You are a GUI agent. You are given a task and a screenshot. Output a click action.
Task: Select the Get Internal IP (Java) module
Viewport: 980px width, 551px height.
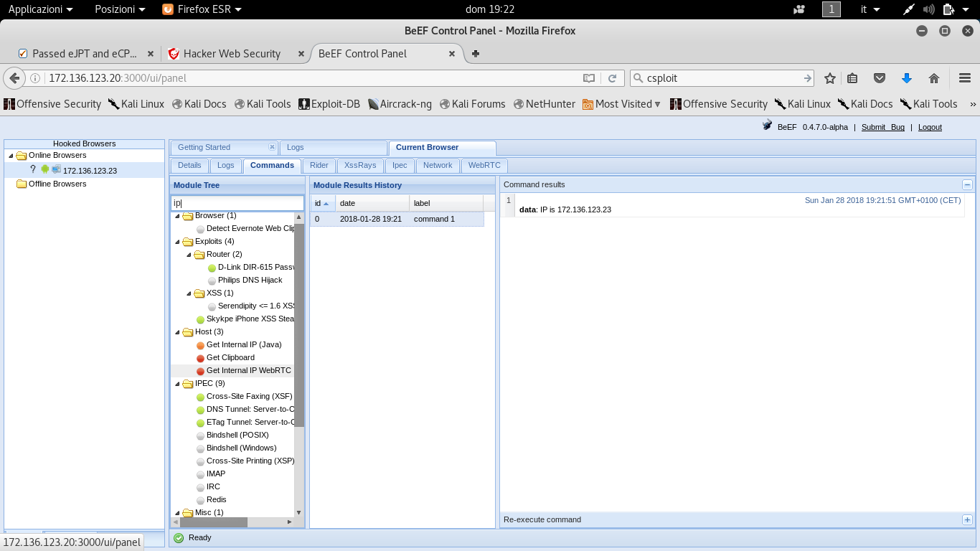click(244, 344)
